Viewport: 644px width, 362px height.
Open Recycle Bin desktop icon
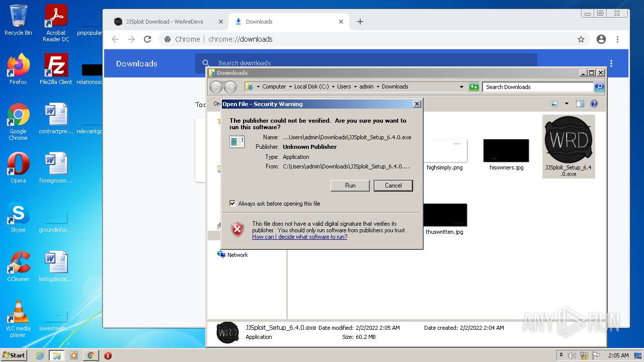pos(18,20)
